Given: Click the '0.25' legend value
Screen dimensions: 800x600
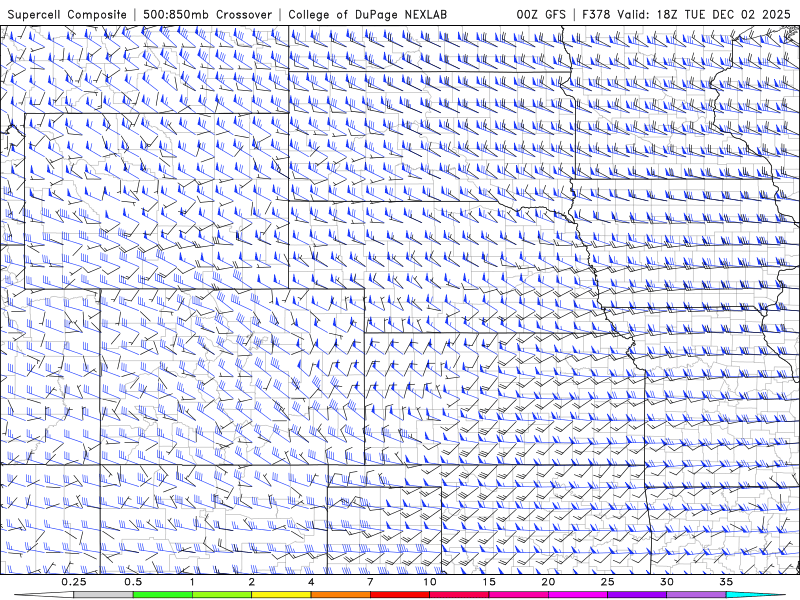Looking at the screenshot, I should tap(74, 582).
